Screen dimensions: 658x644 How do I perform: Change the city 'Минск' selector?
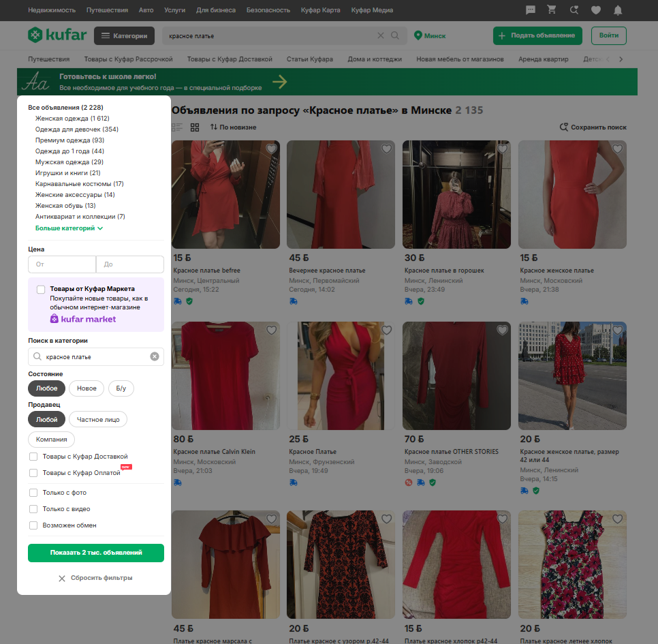(430, 35)
